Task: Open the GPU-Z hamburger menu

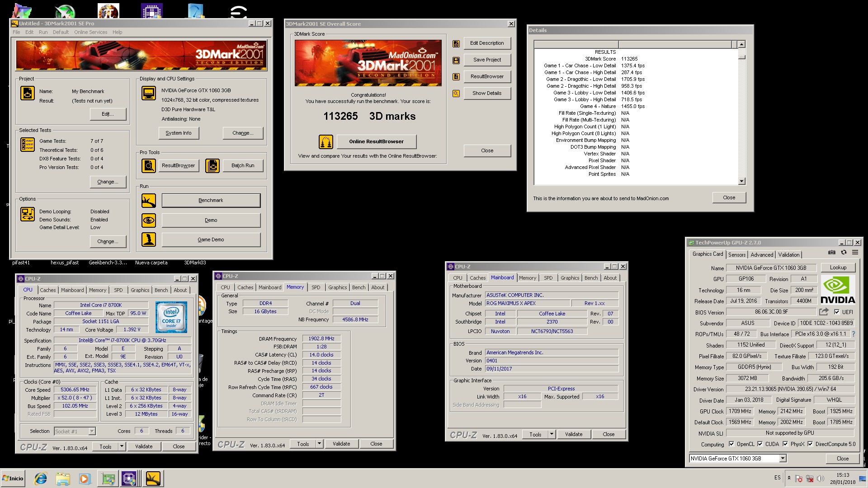Action: [x=855, y=253]
